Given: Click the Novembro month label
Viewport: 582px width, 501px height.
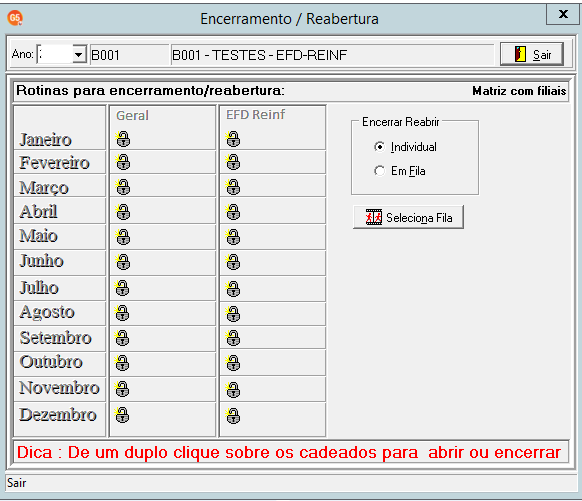Looking at the screenshot, I should coord(59,388).
